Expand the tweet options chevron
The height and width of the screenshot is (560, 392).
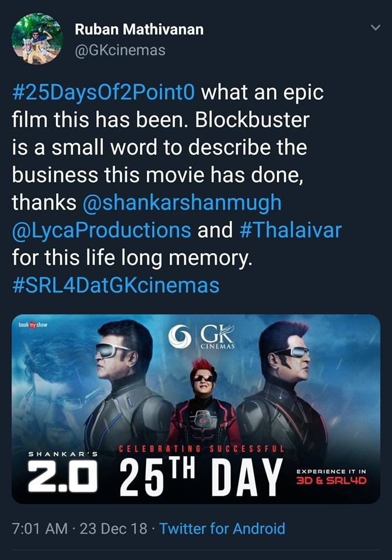pyautogui.click(x=376, y=27)
